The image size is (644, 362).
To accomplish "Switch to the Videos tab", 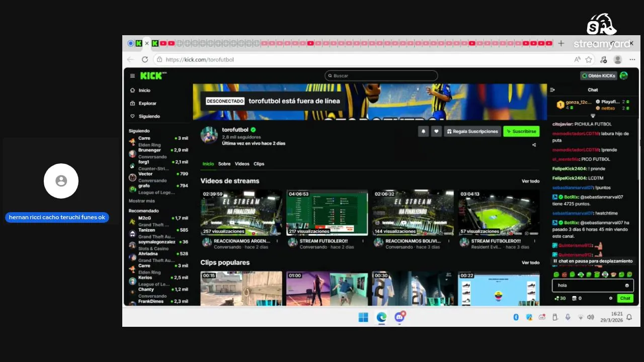I will (x=242, y=164).
